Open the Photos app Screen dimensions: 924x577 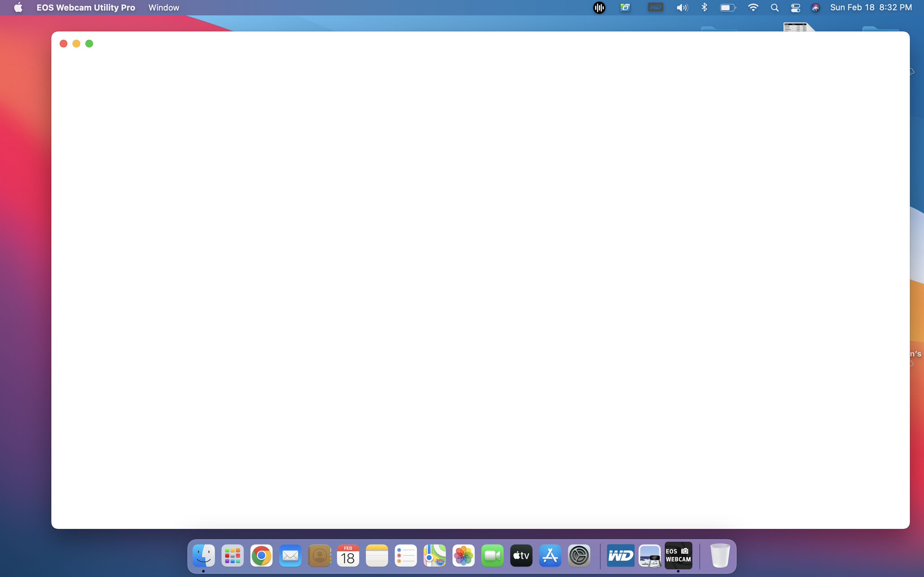pyautogui.click(x=463, y=556)
